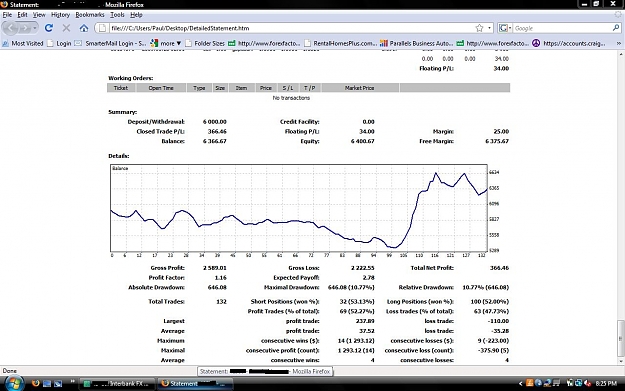Click the Stop loading X icon
The image size is (625, 391).
(66, 28)
